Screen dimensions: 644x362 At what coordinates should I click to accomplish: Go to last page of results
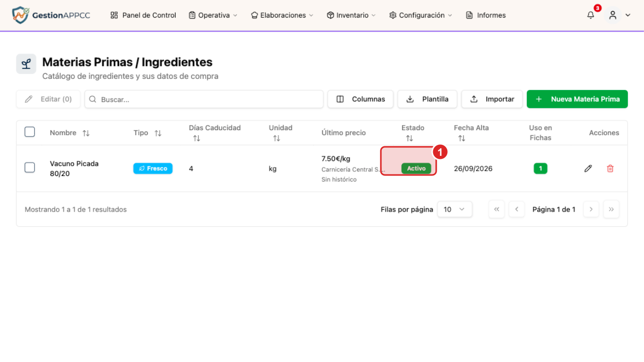(611, 209)
